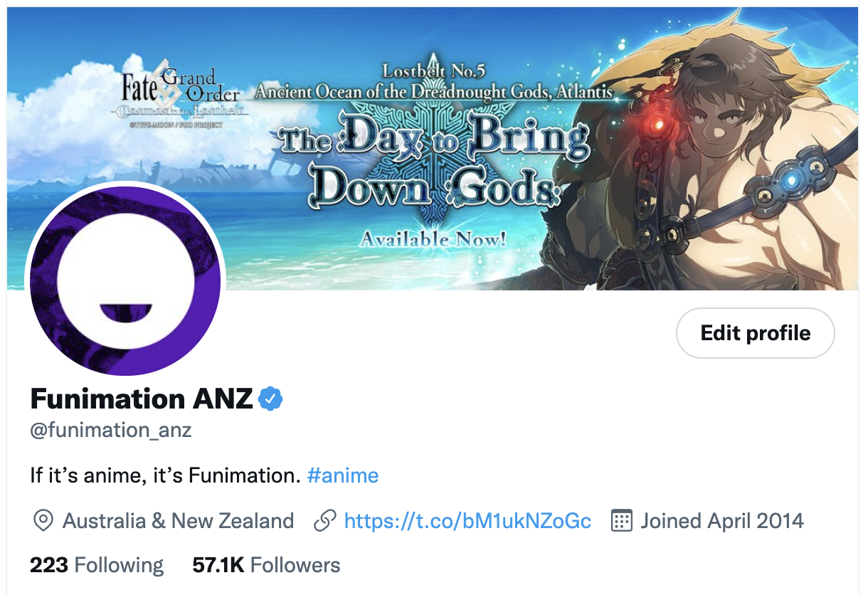
Task: Open the Funimation ANZ profile picture
Action: [125, 281]
